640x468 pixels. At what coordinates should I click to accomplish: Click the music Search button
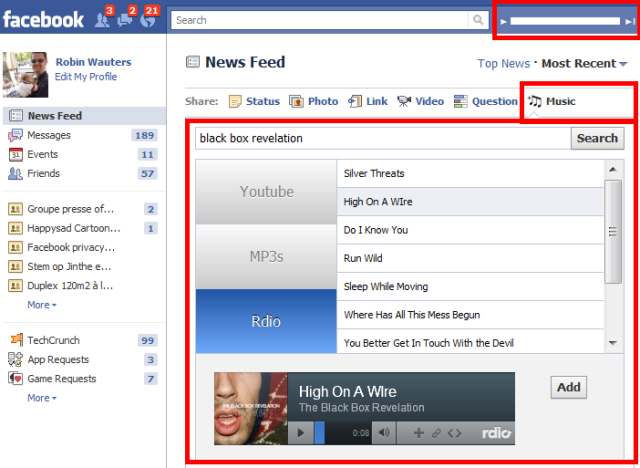pos(597,138)
